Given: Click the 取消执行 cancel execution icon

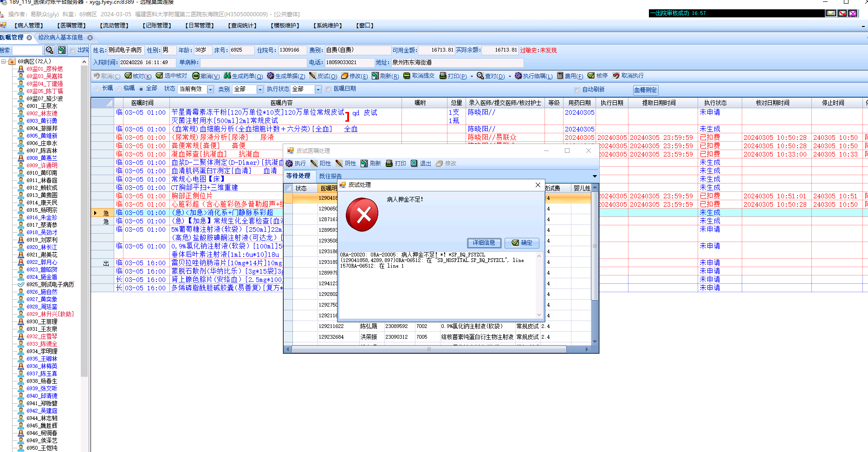Looking at the screenshot, I should pyautogui.click(x=616, y=76).
